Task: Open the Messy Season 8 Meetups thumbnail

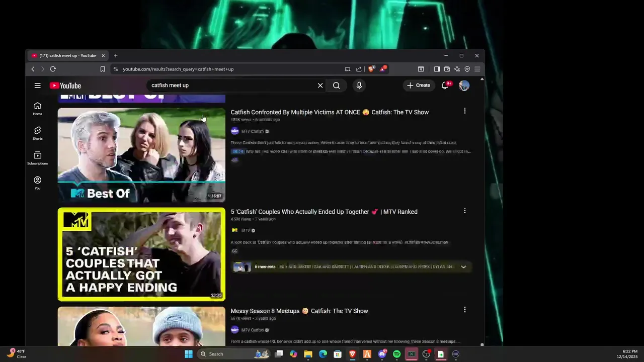Action: 141,326
